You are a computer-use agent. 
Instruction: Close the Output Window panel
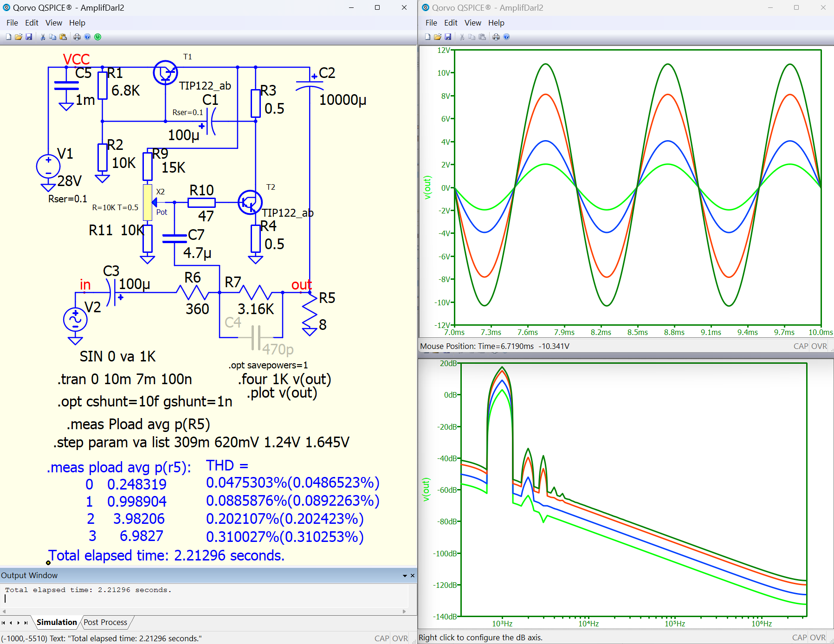(413, 576)
